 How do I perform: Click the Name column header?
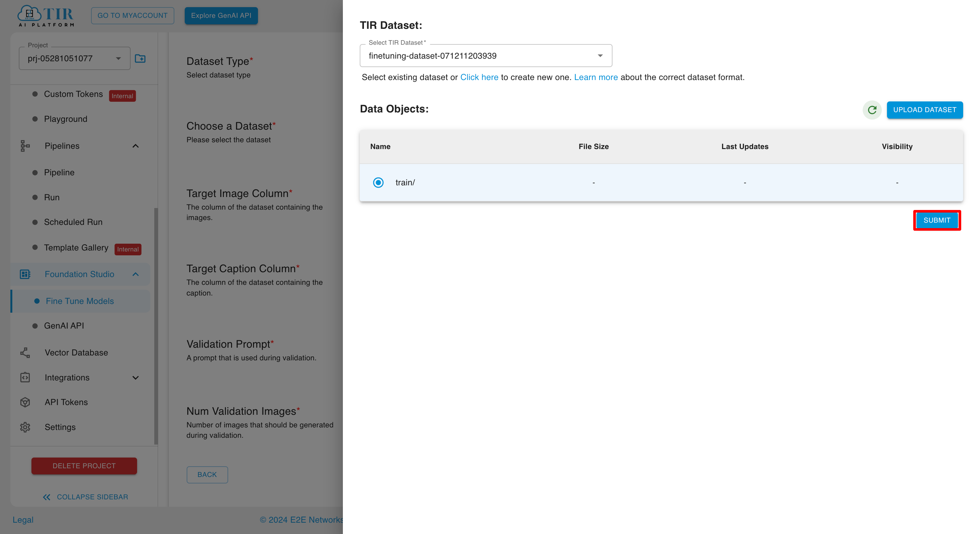point(380,146)
